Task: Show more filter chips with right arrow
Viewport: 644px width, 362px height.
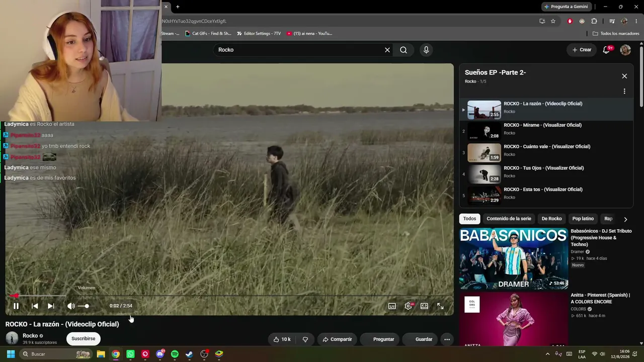Action: pos(625,219)
